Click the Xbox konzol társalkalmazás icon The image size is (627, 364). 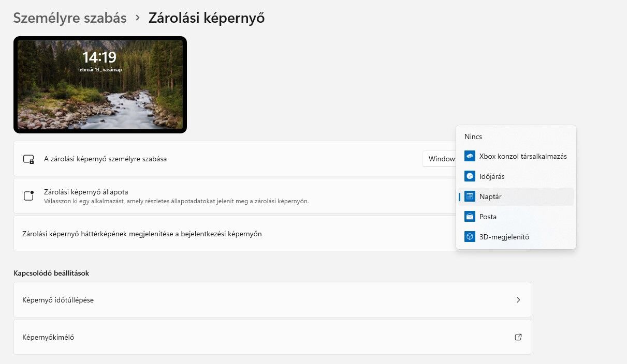click(470, 156)
